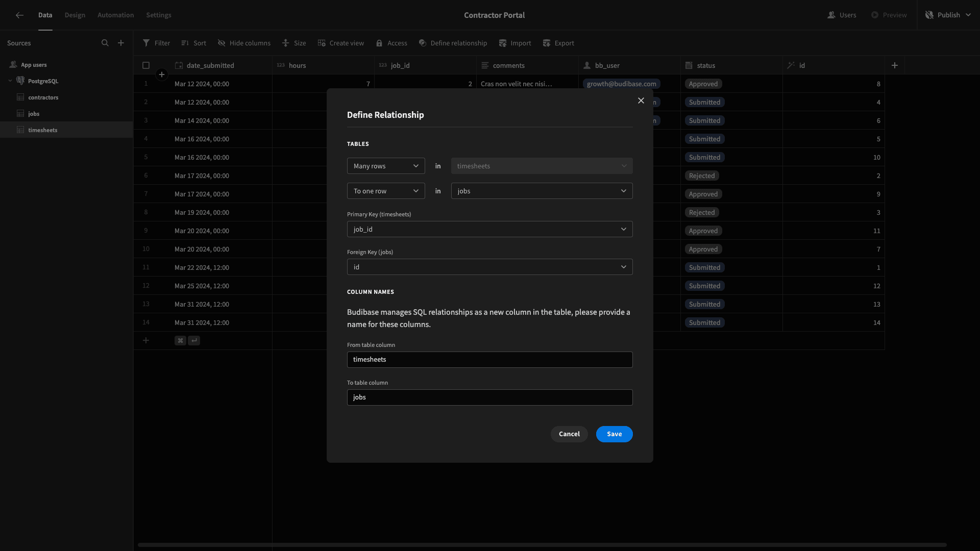Close the Define Relationship dialog
Image resolution: width=980 pixels, height=551 pixels.
[641, 101]
